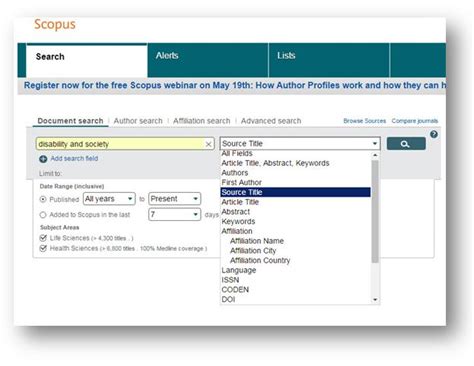This screenshot has width=474, height=366.
Task: Switch to the Search tab
Action: (x=87, y=60)
